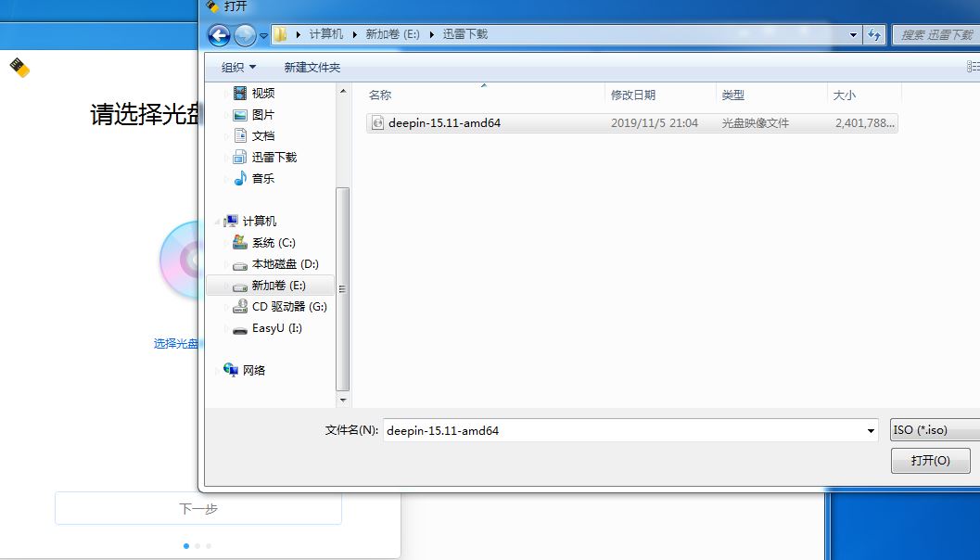Screen dimensions: 980x560
Task: Open 视频 library in sidebar
Action: click(x=263, y=93)
